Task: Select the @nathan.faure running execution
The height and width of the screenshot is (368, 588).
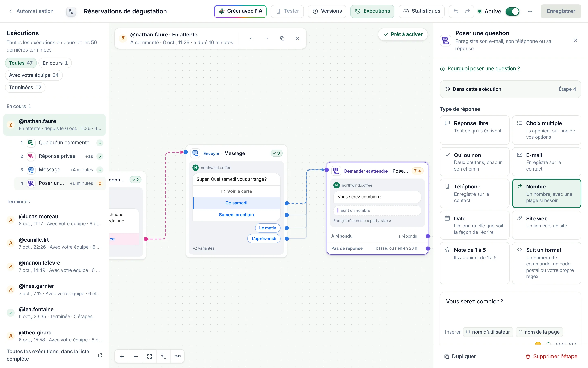Action: pos(55,125)
